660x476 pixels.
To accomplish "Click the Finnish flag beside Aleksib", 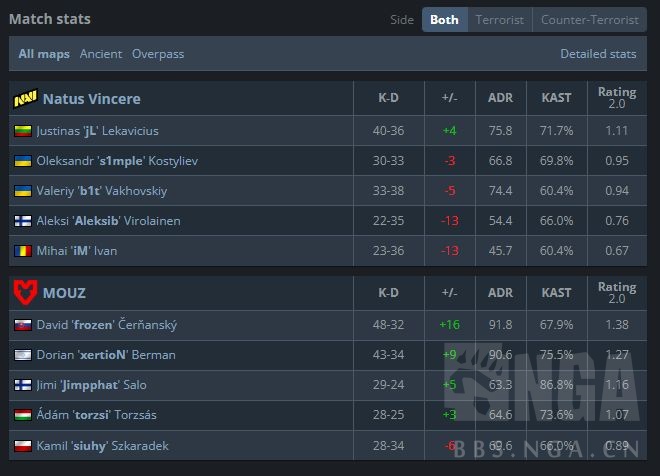I will point(23,221).
